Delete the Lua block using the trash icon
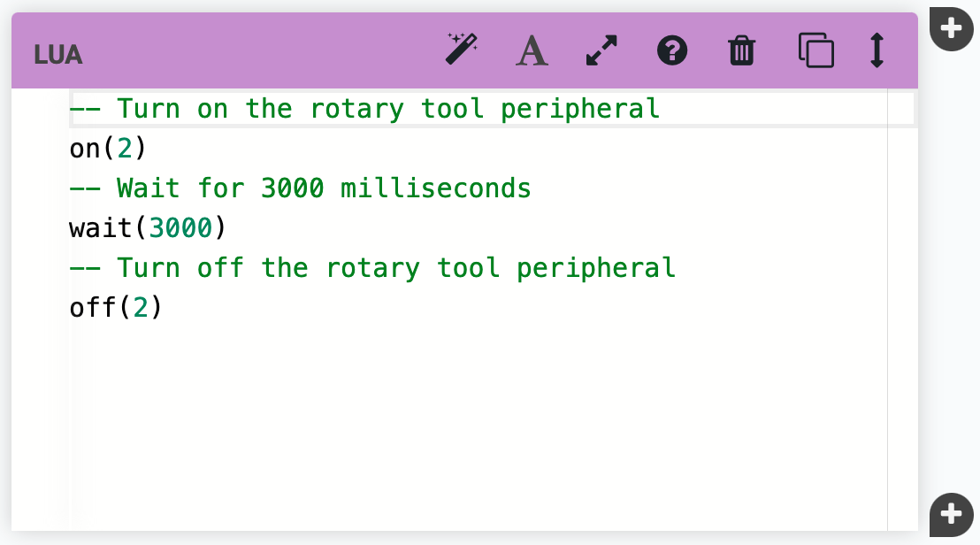The width and height of the screenshot is (980, 545). 742,50
